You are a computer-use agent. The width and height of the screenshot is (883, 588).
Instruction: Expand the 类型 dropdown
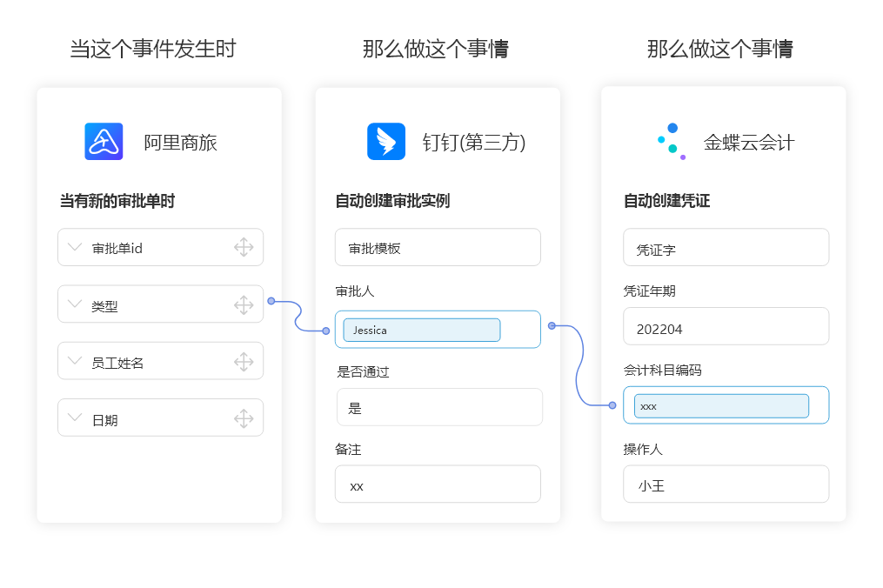click(x=77, y=304)
